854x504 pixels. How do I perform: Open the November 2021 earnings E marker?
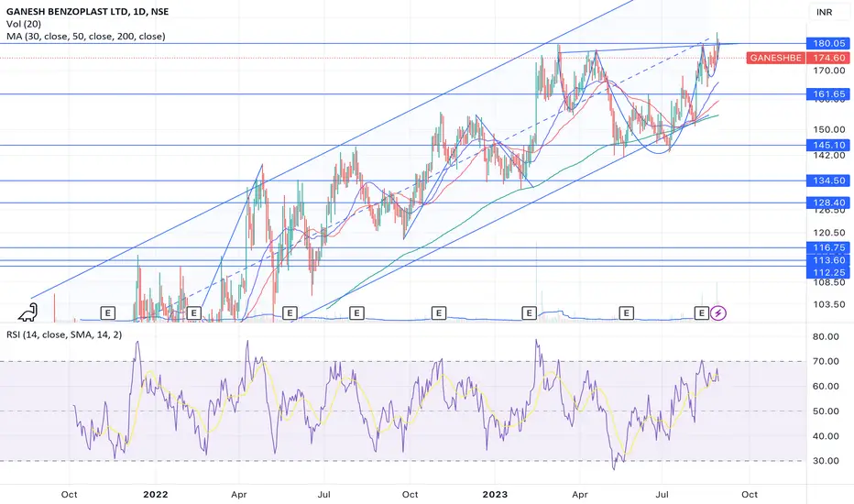point(108,312)
